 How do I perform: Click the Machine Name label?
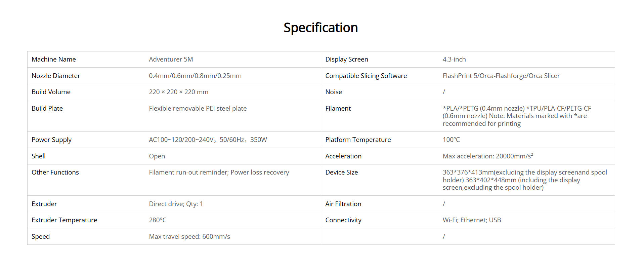tap(54, 60)
